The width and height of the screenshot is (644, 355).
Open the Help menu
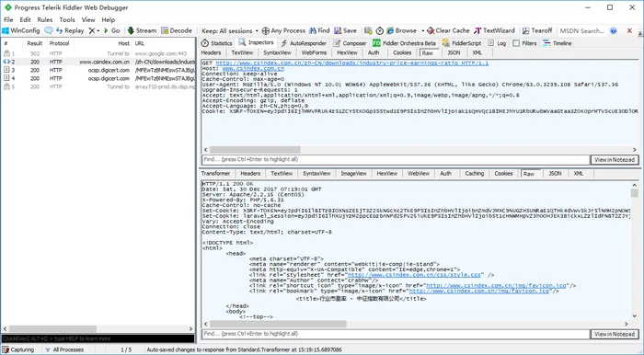coord(109,19)
